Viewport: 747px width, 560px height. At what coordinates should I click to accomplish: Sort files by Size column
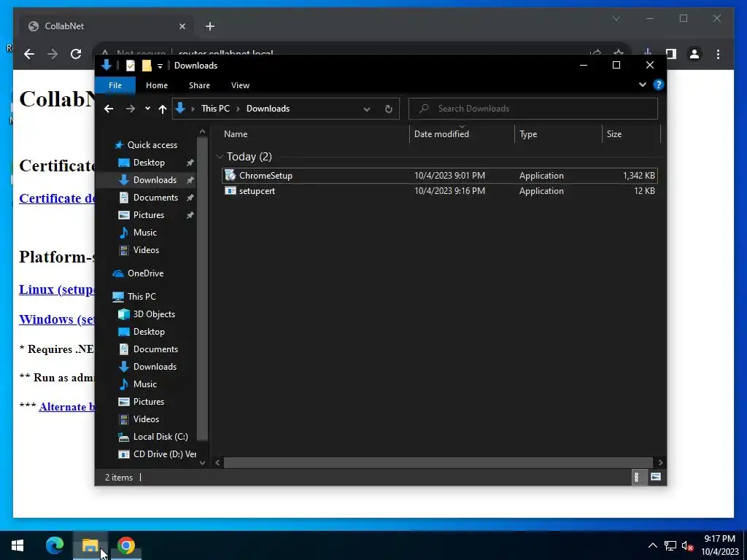click(631, 134)
